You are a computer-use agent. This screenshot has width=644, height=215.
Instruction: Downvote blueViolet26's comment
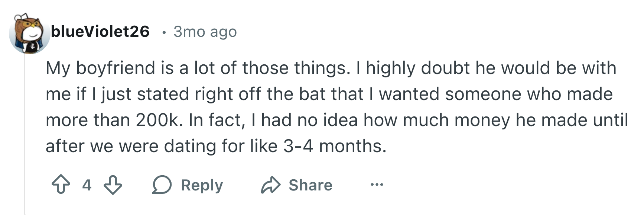pyautogui.click(x=113, y=185)
